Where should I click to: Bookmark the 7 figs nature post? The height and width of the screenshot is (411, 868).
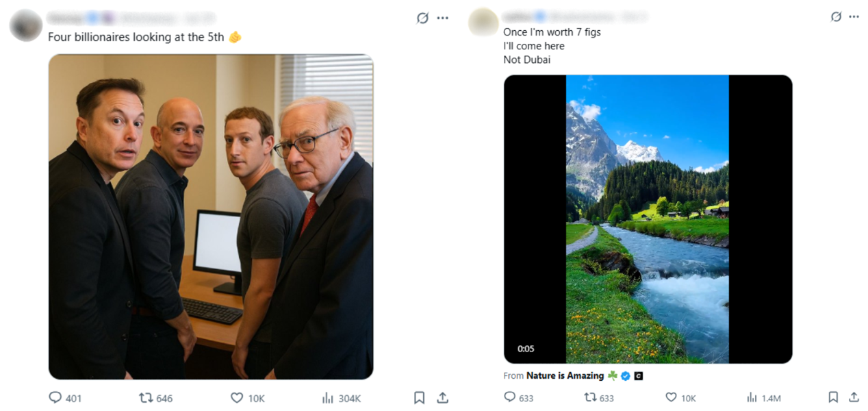833,397
